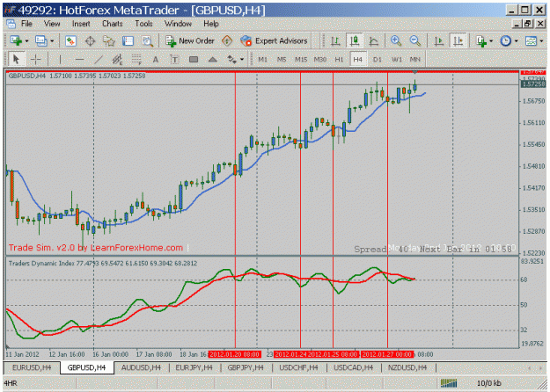Select the Fibonacci Retracement tool

(x=136, y=60)
